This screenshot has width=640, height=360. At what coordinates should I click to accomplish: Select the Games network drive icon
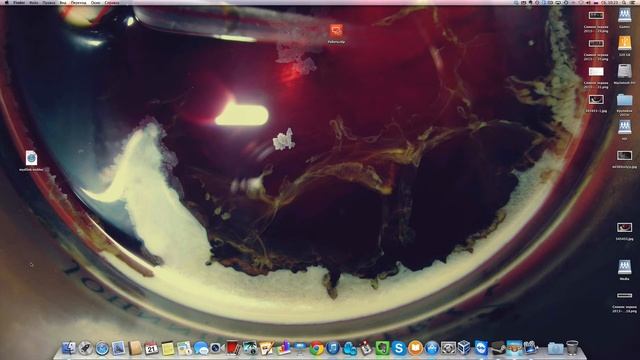(624, 16)
